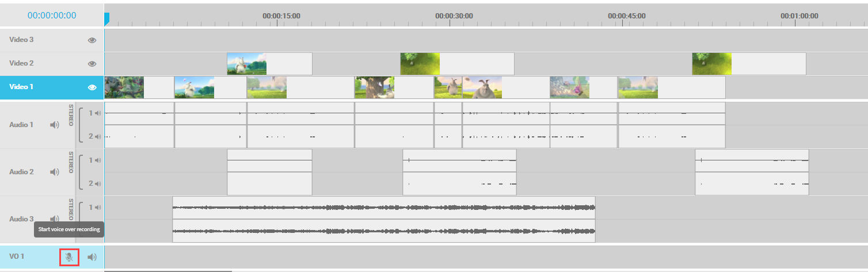Click the blue playhead marker
868x272 pixels.
(106, 19)
